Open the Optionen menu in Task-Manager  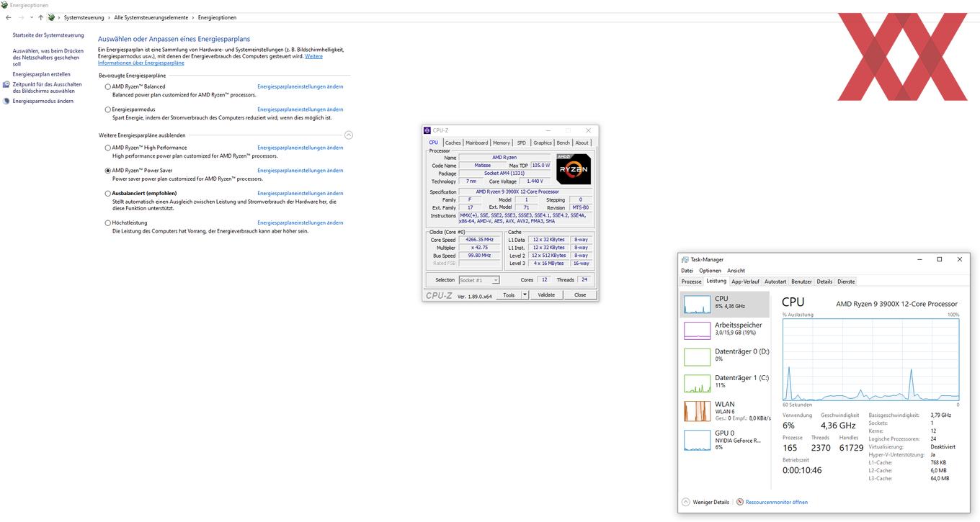710,271
